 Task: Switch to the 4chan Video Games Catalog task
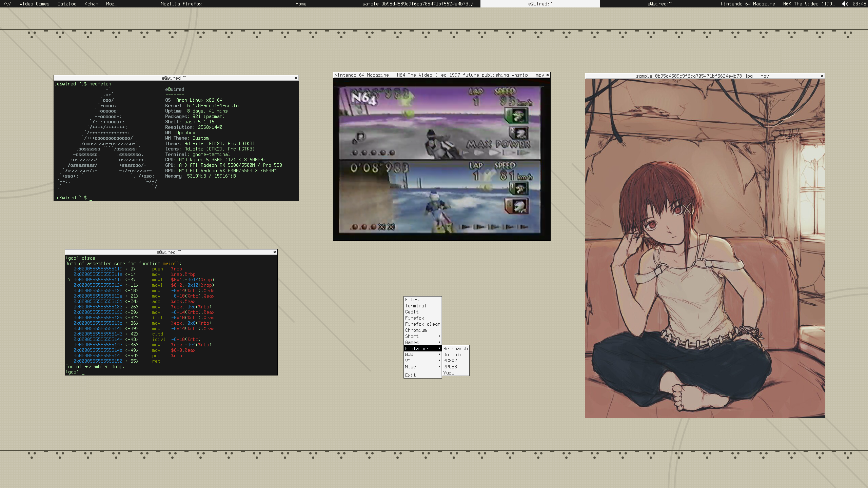coord(60,4)
